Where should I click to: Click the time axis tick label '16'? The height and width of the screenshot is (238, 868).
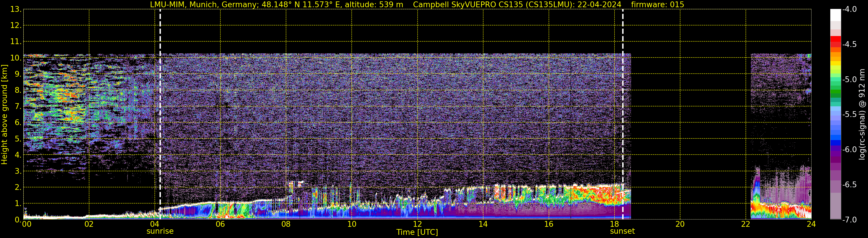pyautogui.click(x=548, y=224)
